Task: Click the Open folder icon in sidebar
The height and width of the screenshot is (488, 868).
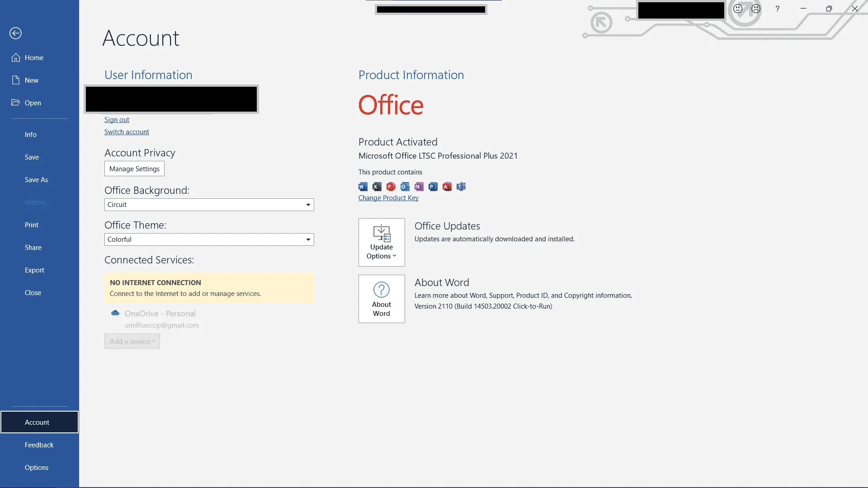Action: pyautogui.click(x=16, y=103)
